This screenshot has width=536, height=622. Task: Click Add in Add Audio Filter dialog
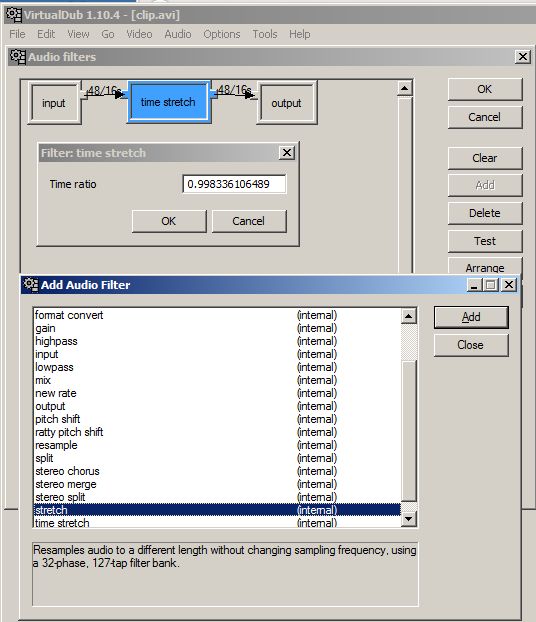(471, 317)
